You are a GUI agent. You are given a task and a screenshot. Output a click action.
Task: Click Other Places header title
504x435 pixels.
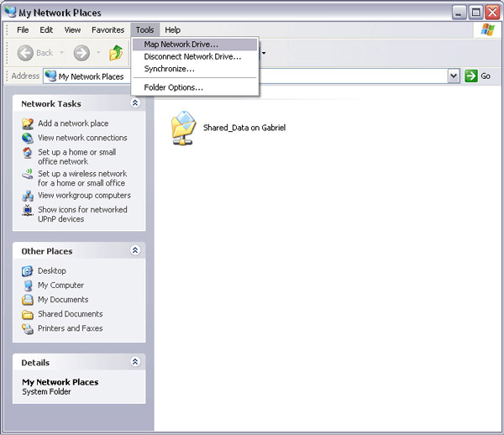point(47,251)
